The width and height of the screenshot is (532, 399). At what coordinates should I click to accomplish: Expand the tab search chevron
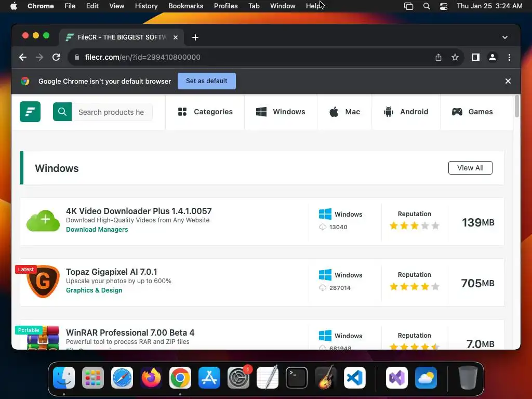[x=505, y=37]
